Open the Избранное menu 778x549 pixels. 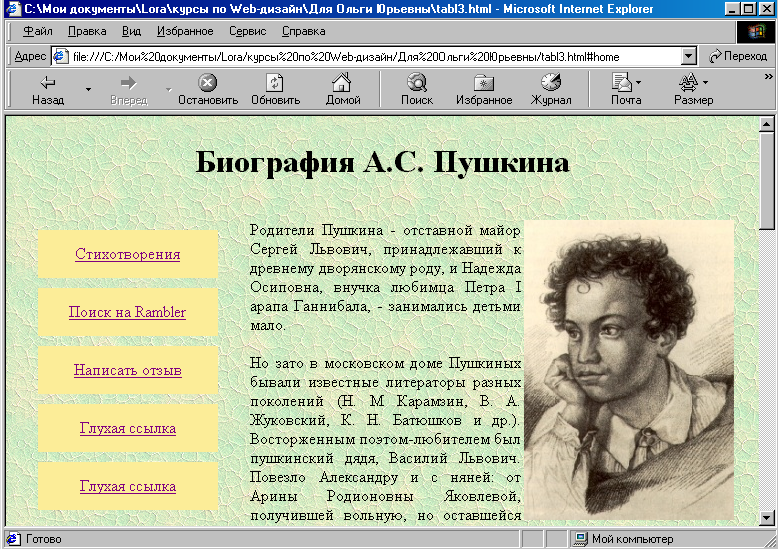(185, 31)
